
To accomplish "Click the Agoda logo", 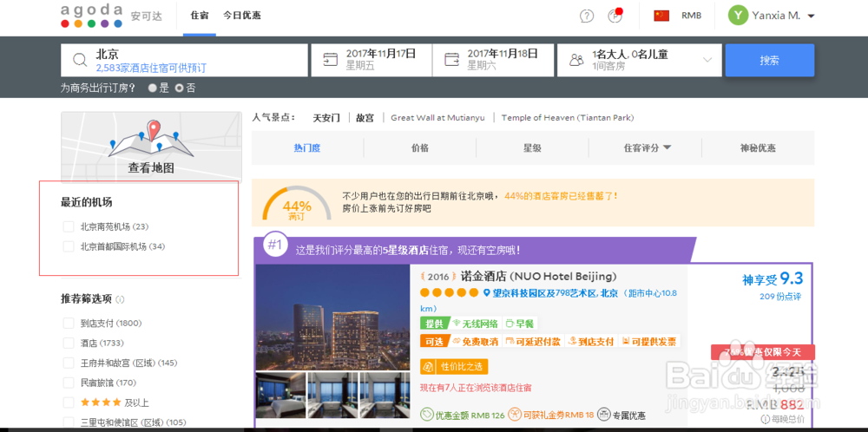I will pos(91,16).
